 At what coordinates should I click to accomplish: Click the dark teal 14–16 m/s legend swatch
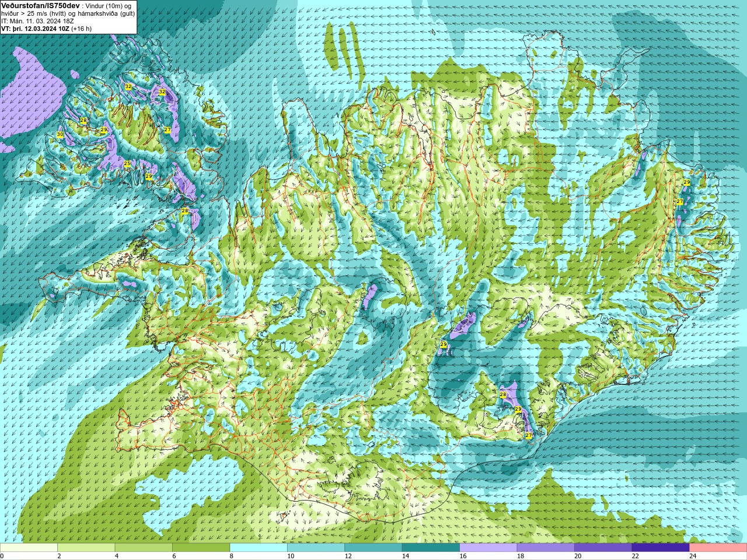(431, 548)
